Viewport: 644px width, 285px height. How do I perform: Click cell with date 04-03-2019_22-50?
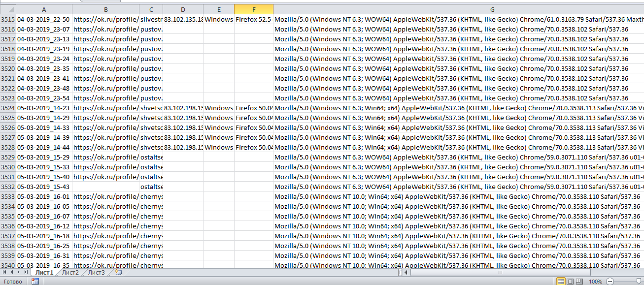(x=44, y=19)
